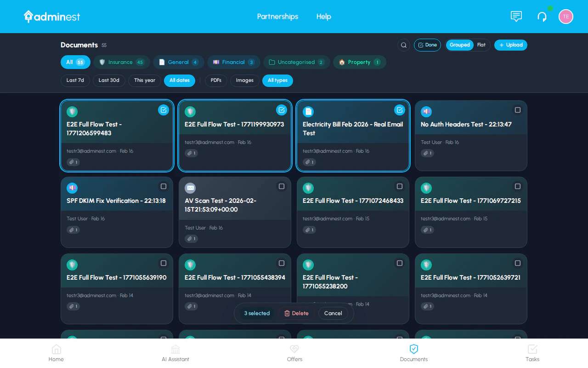
Task: Open AV Scan Test document title
Action: 220,205
